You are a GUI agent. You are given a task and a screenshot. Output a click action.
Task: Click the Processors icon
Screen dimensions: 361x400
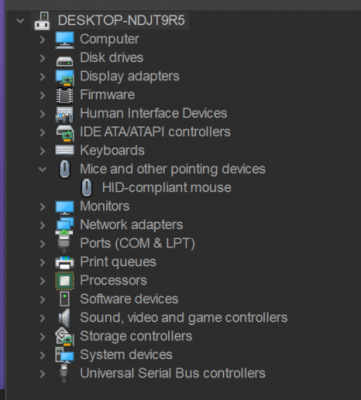pos(64,281)
